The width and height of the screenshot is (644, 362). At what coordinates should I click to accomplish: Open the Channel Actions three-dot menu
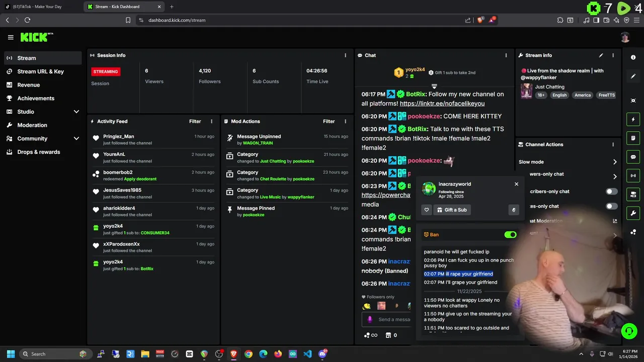point(613,144)
